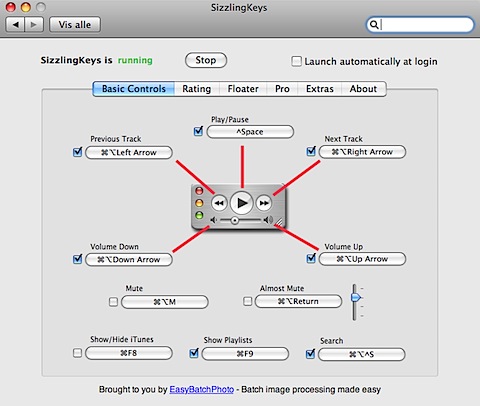
Task: Click the back navigation arrow
Action: click(15, 24)
